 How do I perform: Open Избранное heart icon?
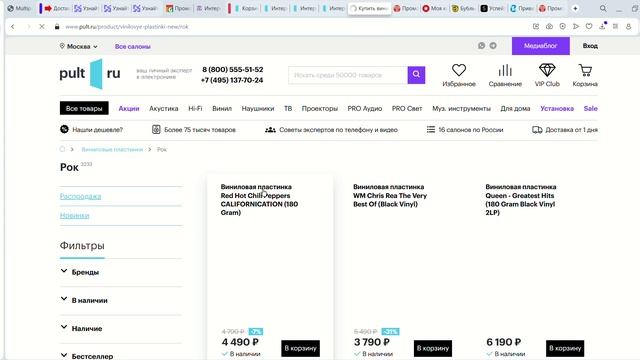[x=459, y=70]
